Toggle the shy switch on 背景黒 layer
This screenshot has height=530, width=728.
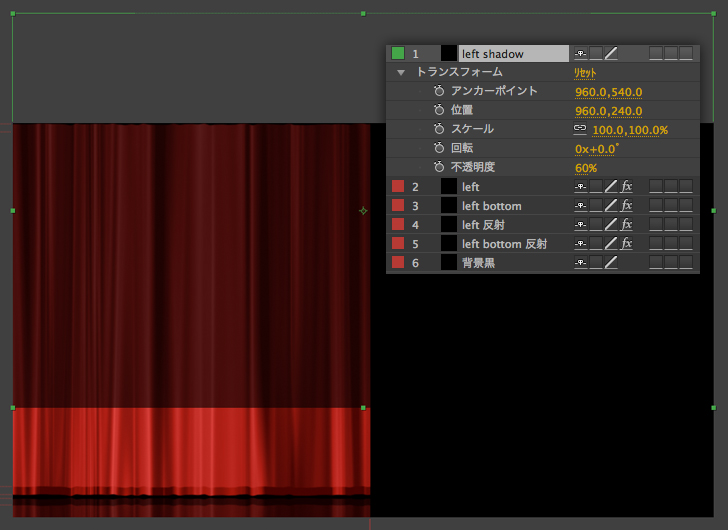tap(580, 263)
